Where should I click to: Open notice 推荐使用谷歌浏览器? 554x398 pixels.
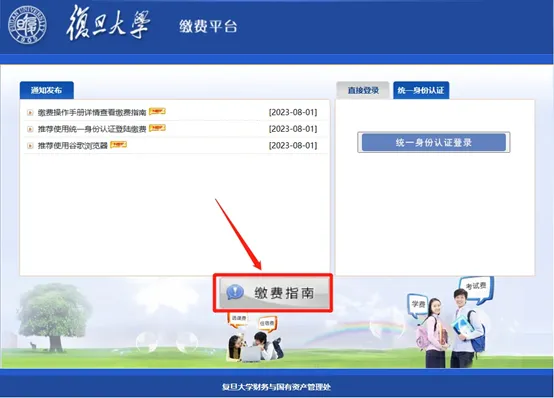[x=72, y=146]
